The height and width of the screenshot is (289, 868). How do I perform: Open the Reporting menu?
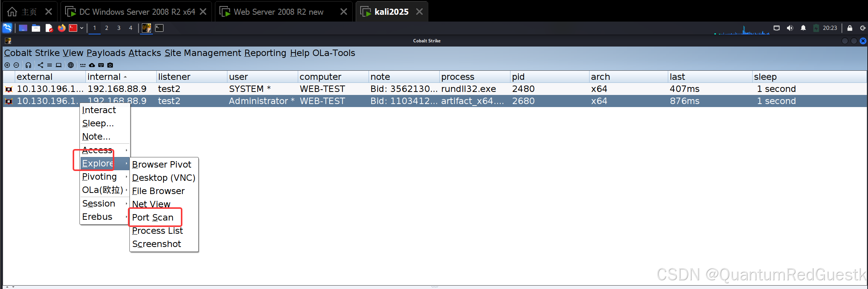point(265,53)
